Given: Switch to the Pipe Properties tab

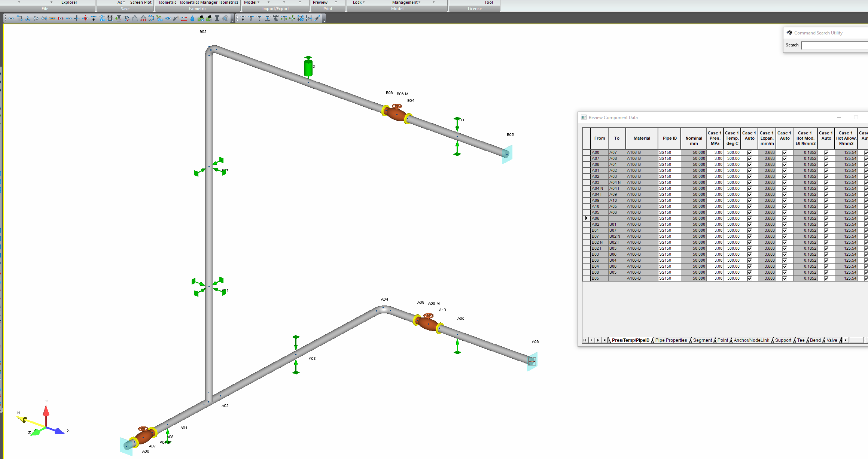Looking at the screenshot, I should [x=671, y=340].
